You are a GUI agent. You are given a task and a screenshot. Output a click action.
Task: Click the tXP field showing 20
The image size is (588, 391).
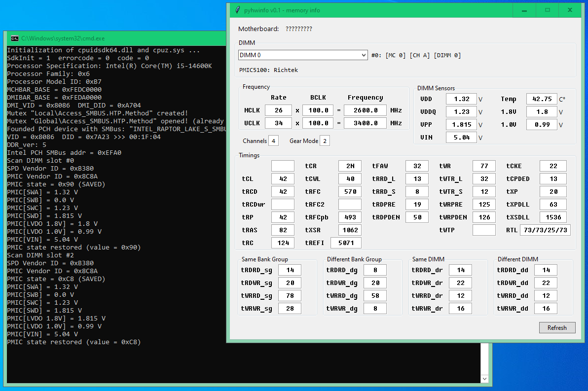click(553, 192)
